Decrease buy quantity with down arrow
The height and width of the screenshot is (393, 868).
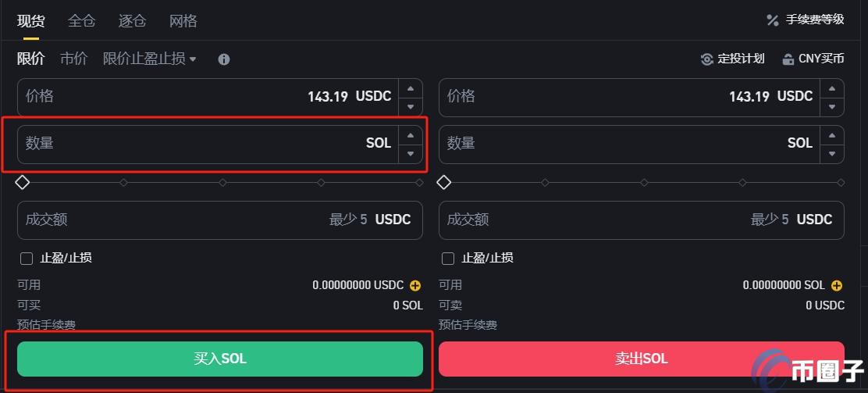click(411, 154)
